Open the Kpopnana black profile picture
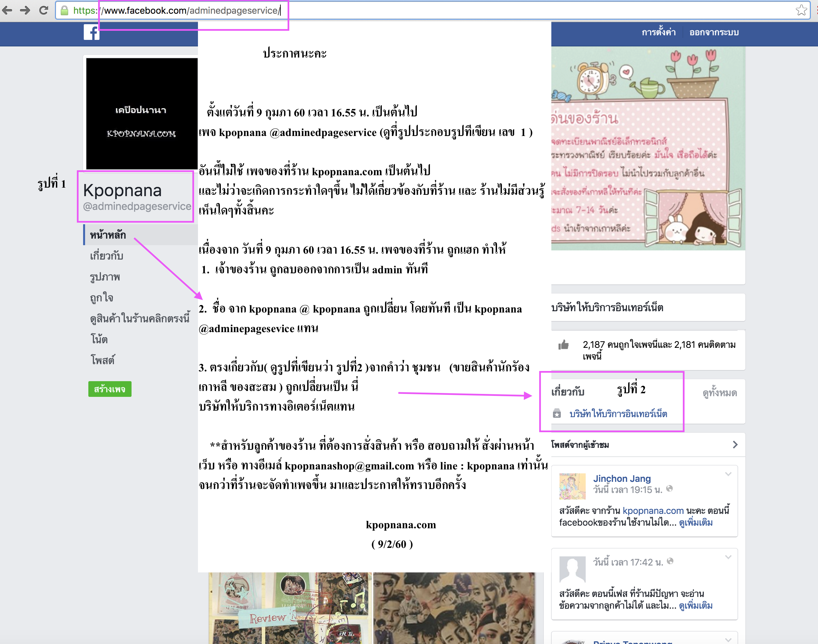The height and width of the screenshot is (644, 818). [141, 113]
